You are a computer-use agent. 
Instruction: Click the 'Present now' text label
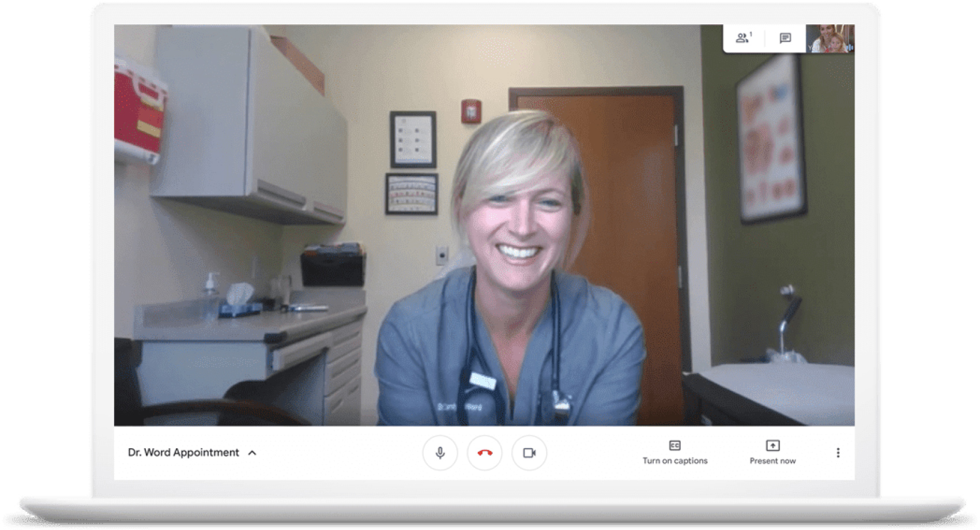pos(772,461)
